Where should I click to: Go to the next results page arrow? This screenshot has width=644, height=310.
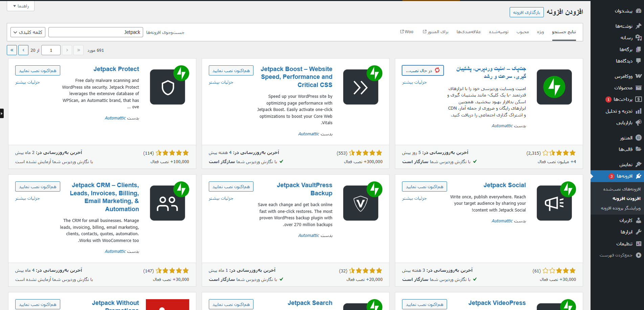(23, 50)
